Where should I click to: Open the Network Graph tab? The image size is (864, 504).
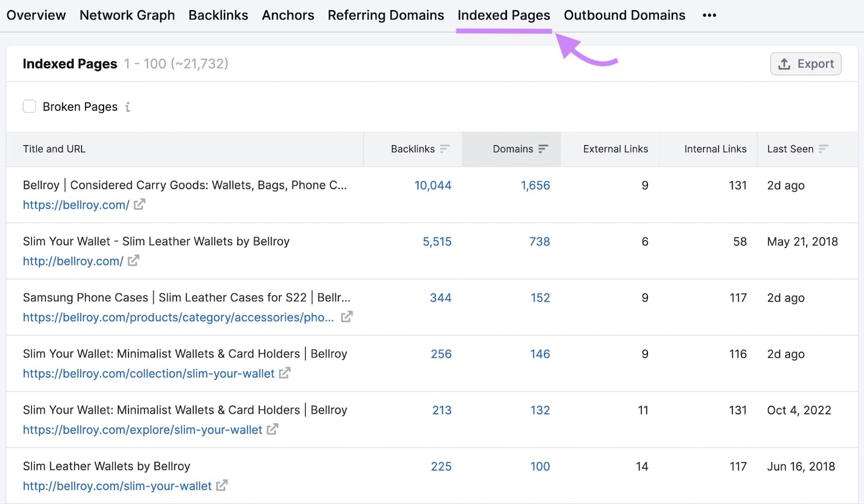point(127,15)
